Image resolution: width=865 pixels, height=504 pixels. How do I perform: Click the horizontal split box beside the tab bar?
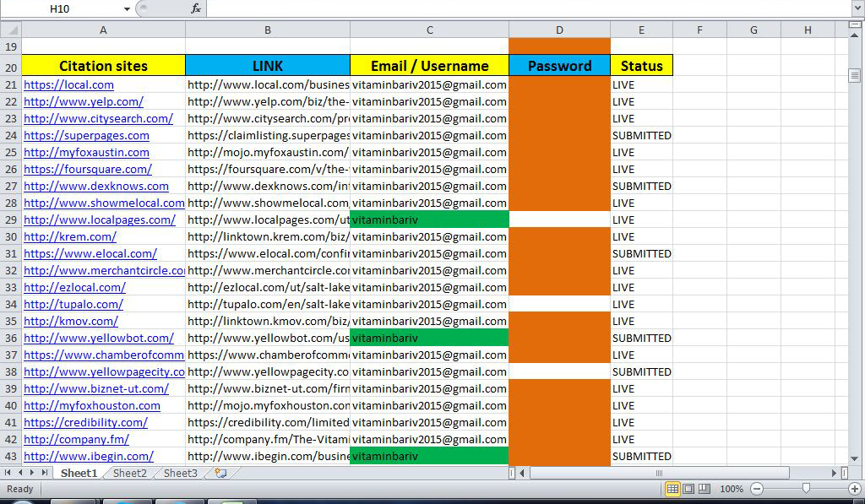pos(512,473)
